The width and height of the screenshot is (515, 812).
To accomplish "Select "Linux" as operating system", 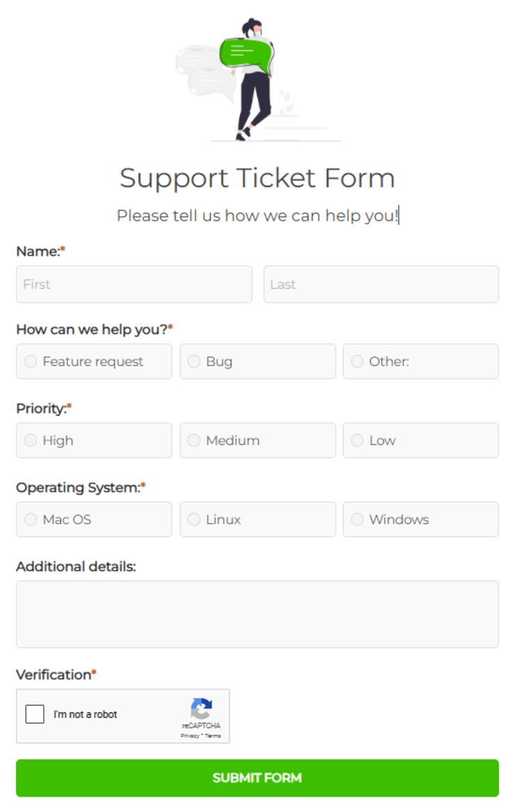I will (x=193, y=519).
